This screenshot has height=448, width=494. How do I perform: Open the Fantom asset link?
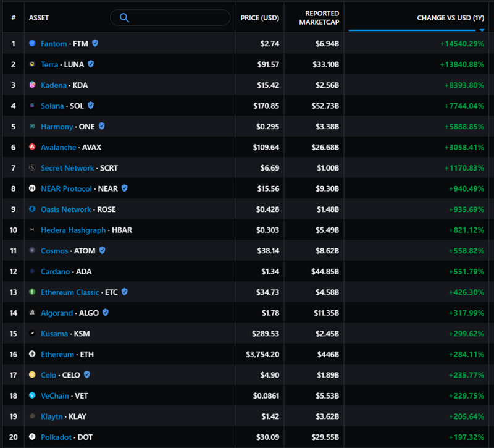(54, 43)
